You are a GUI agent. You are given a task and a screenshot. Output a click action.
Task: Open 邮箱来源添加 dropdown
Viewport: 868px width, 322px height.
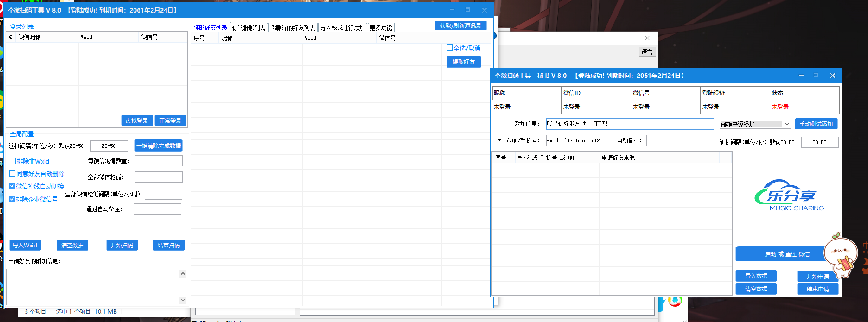pos(755,124)
